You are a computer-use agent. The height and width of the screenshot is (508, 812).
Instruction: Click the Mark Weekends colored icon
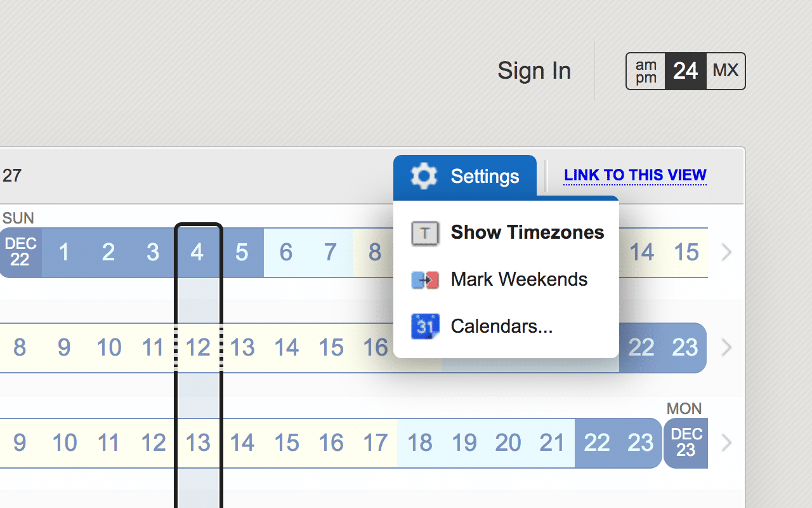(x=425, y=279)
